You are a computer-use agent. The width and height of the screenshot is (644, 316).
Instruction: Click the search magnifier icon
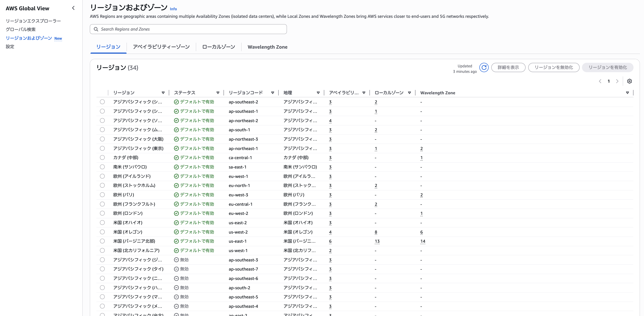(96, 29)
